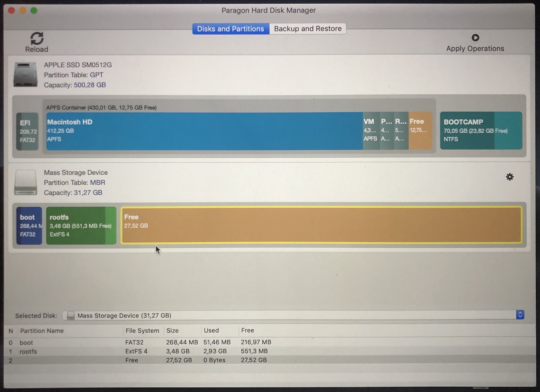Open the Selected Disk dropdown arrows
Image resolution: width=540 pixels, height=392 pixels.
(520, 315)
